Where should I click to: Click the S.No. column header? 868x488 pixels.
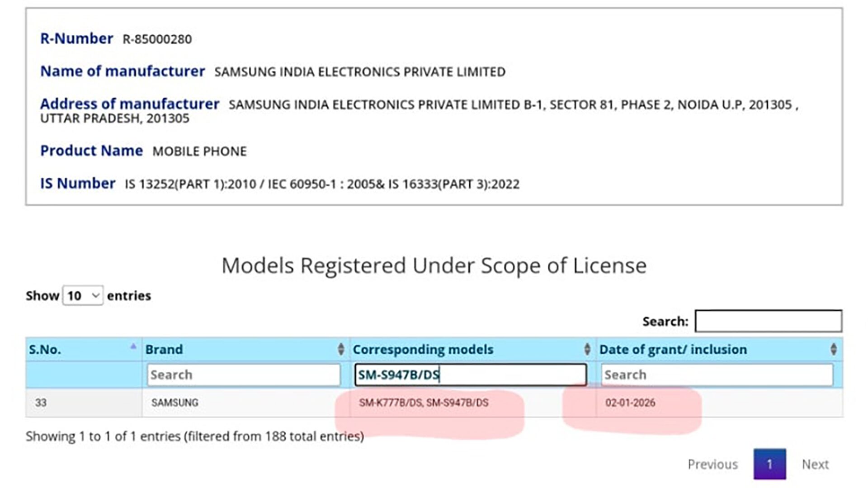coord(45,350)
